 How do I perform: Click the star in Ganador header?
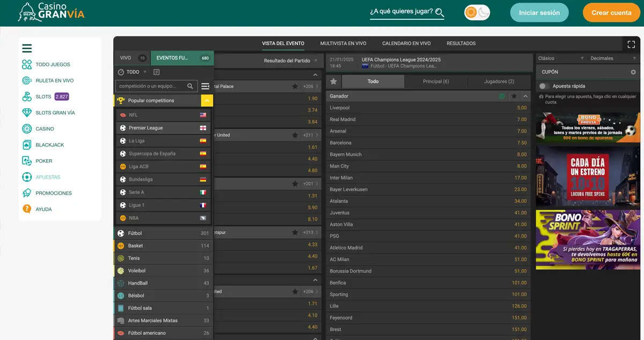click(514, 96)
